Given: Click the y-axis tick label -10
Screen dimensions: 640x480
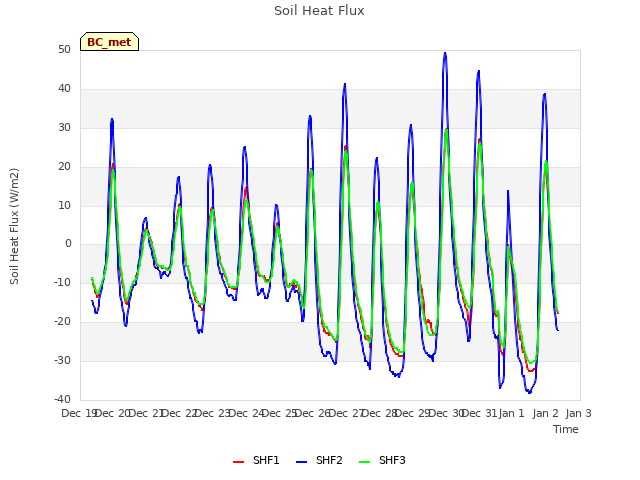Looking at the screenshot, I should tap(62, 282).
